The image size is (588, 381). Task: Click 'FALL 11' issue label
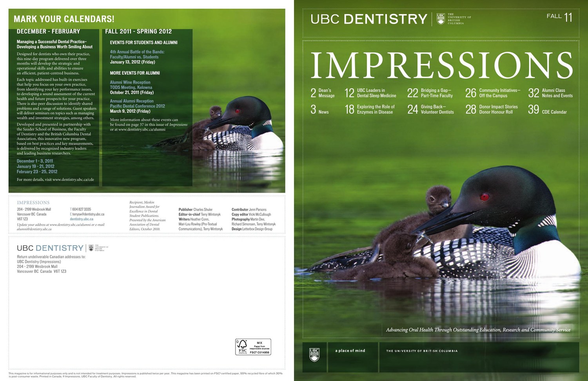(559, 17)
